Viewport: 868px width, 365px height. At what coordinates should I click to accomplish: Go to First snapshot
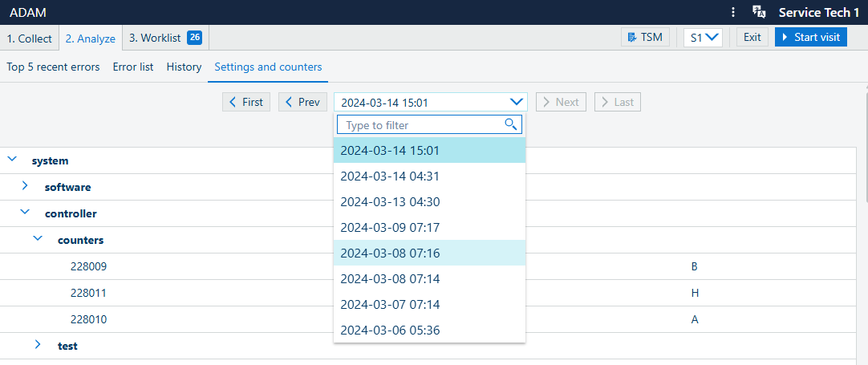point(245,102)
